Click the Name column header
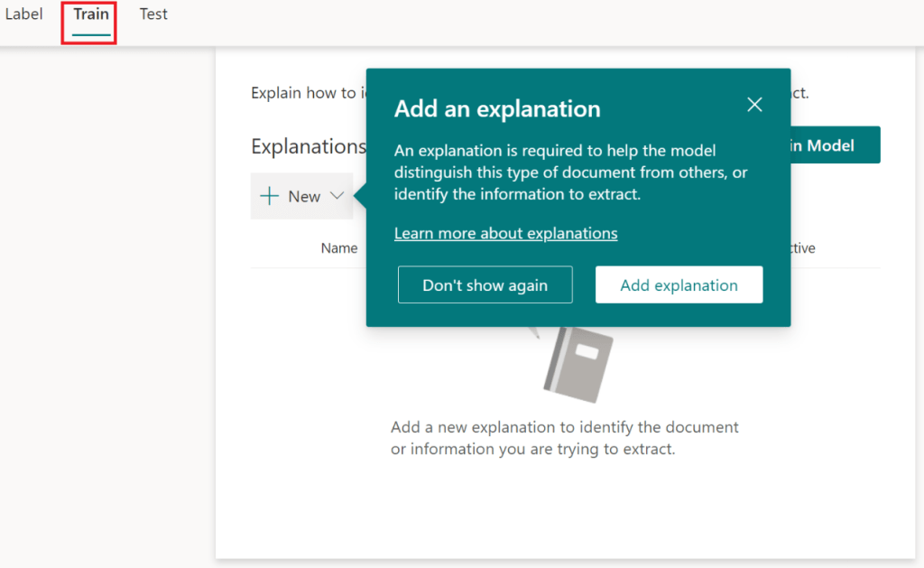The image size is (924, 568). tap(339, 248)
